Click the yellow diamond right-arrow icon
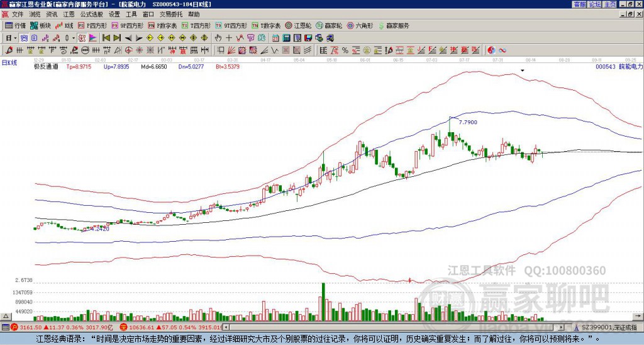The image size is (644, 345). coord(160,38)
